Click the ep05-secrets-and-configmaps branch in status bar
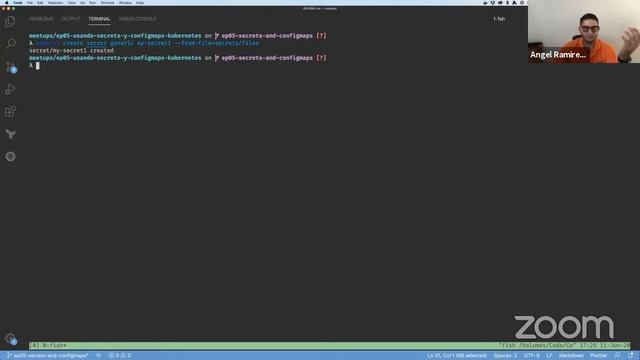The width and height of the screenshot is (640, 360). click(48, 356)
